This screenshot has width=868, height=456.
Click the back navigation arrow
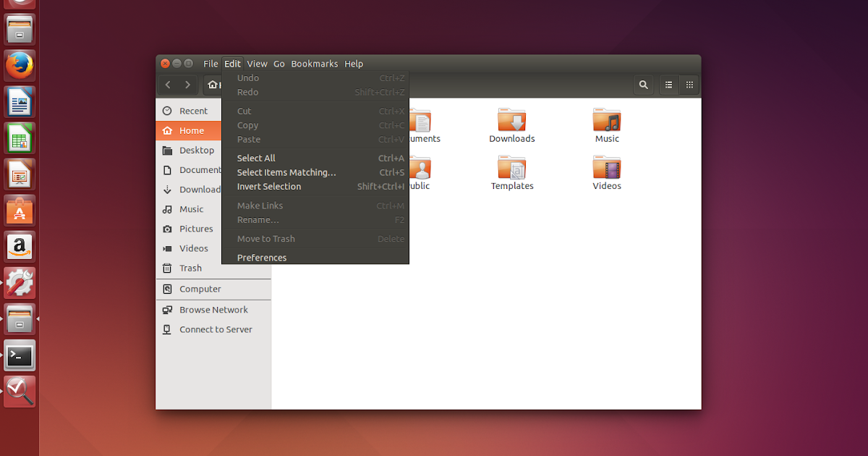point(167,85)
